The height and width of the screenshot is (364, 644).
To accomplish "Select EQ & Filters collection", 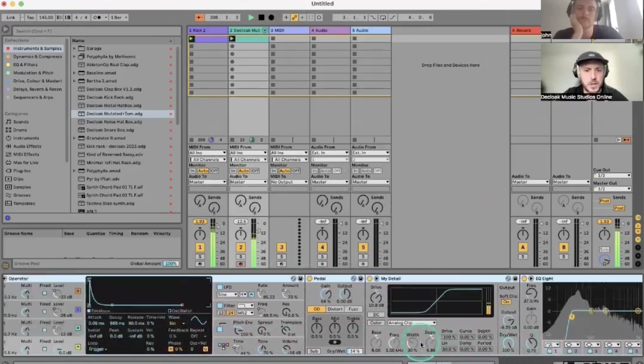I will click(x=25, y=65).
